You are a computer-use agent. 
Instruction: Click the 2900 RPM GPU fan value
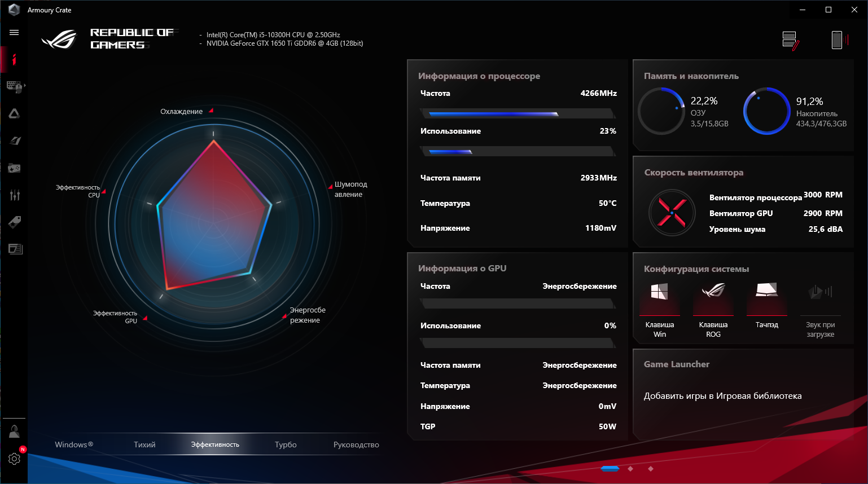pyautogui.click(x=823, y=213)
